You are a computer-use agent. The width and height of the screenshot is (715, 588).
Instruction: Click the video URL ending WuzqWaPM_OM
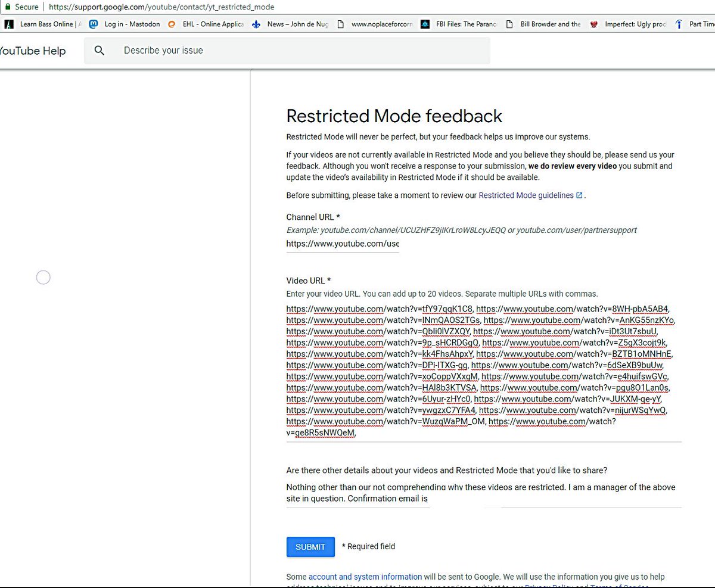tap(386, 422)
